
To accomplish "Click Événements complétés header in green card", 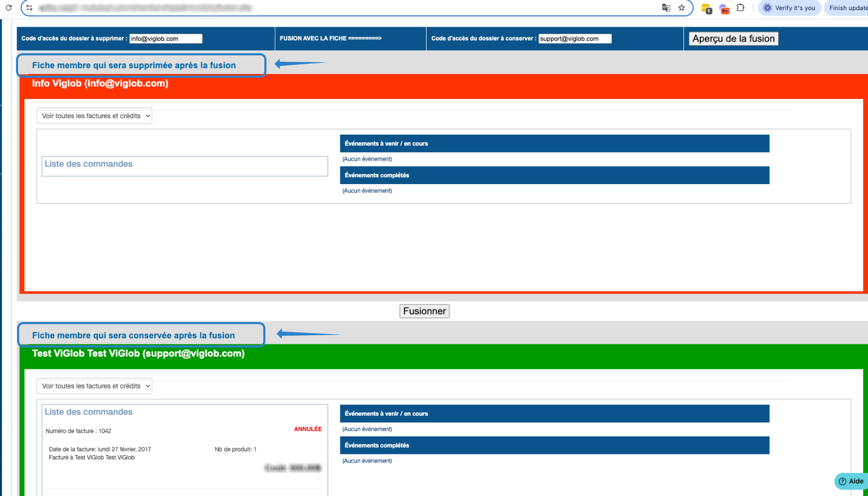I will (555, 445).
